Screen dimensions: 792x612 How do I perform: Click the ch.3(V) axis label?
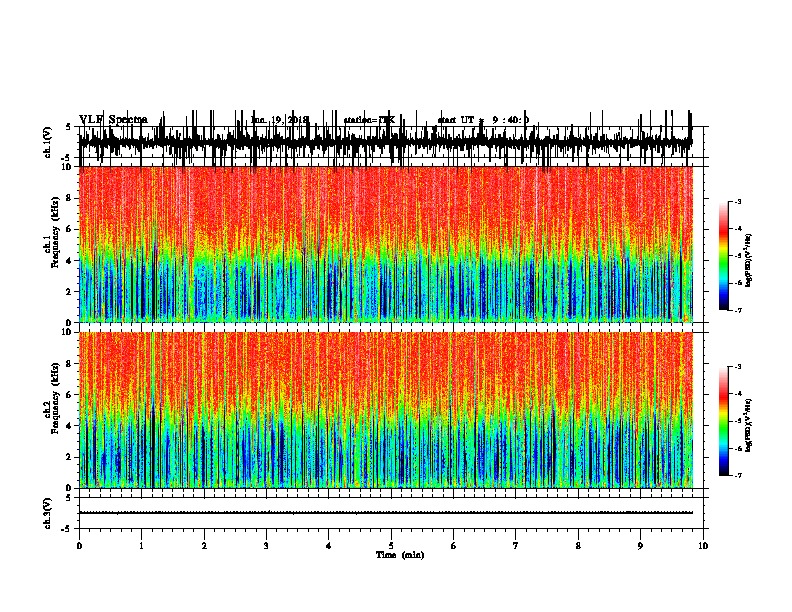click(48, 513)
